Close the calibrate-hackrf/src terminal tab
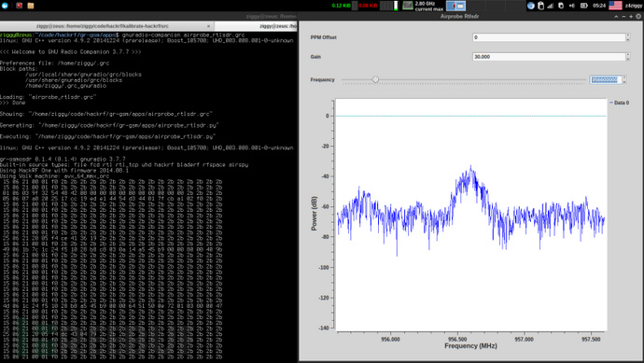The image size is (644, 363). (208, 26)
